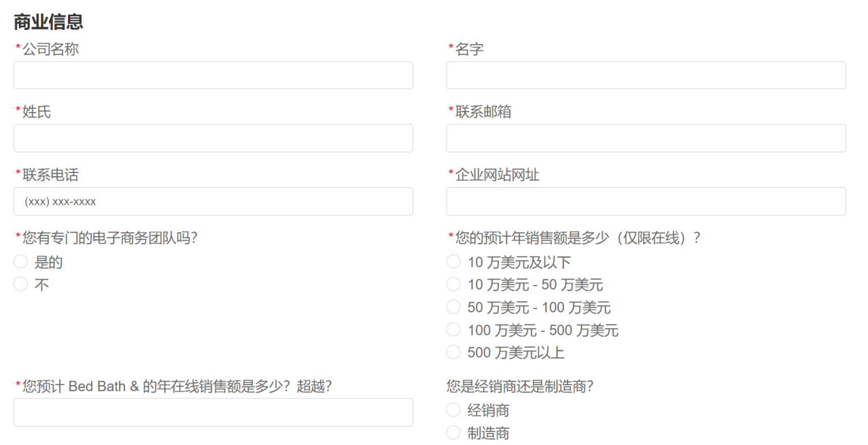868x445 pixels.
Task: Click the 商业信息 section heading
Action: 48,22
